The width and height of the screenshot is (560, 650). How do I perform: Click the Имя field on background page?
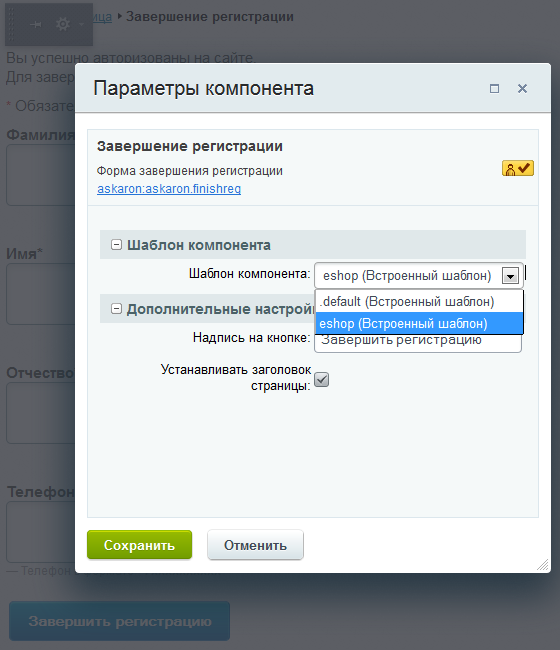(x=41, y=294)
